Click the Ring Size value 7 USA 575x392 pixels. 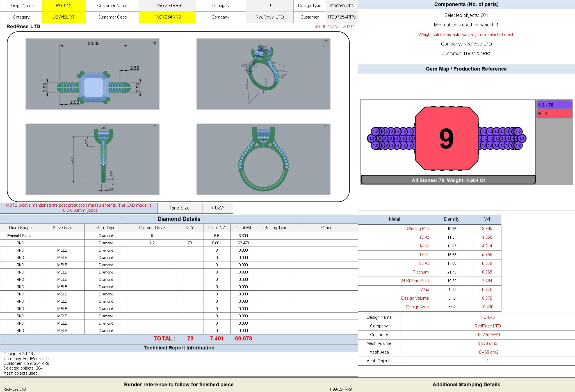pos(218,208)
